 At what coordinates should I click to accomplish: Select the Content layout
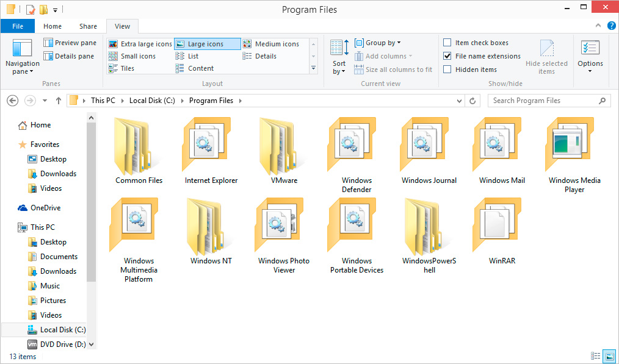(x=195, y=68)
